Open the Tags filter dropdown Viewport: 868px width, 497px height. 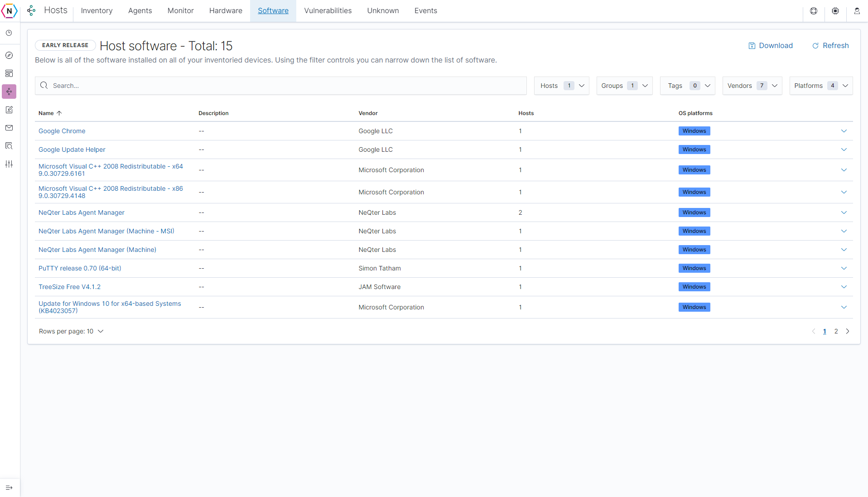click(x=688, y=86)
